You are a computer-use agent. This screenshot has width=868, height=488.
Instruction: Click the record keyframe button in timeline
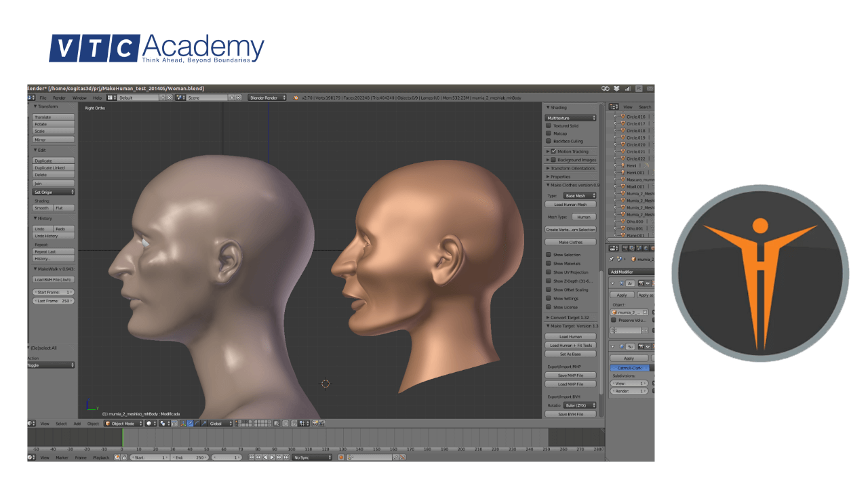(x=341, y=457)
